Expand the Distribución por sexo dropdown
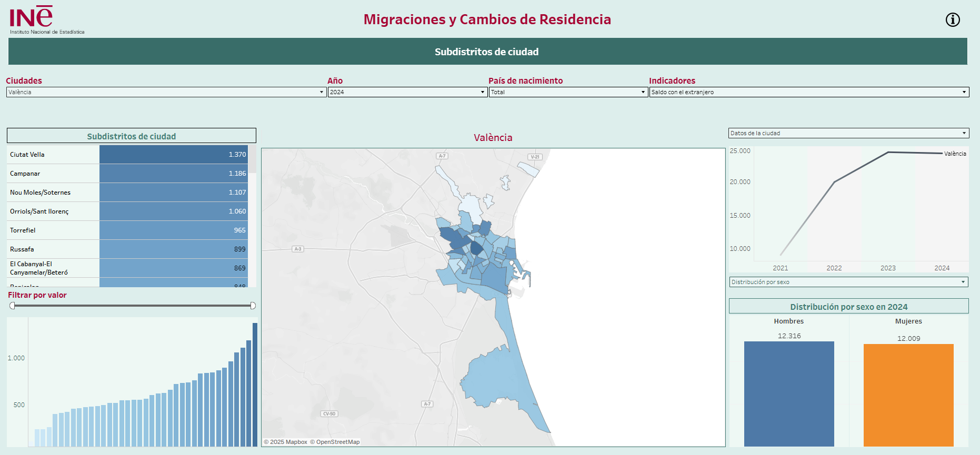Screen dimensions: 980x455 pyautogui.click(x=848, y=282)
